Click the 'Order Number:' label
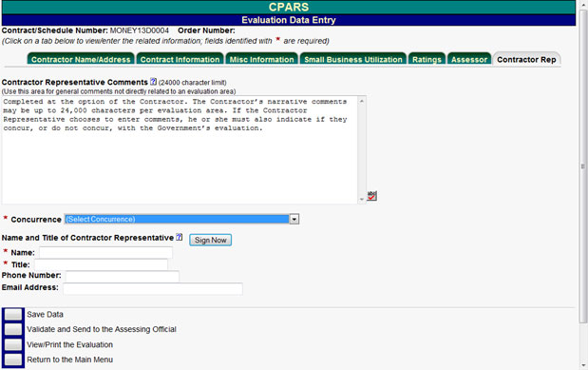The width and height of the screenshot is (588, 370). (206, 30)
